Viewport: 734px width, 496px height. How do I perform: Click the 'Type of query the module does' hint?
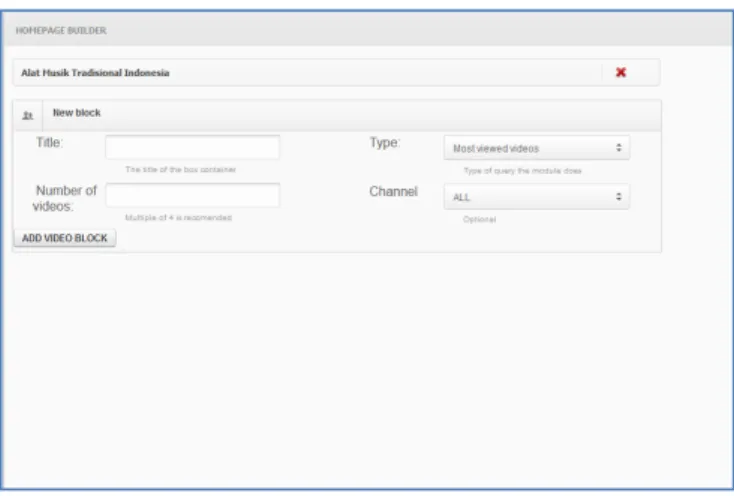click(x=522, y=171)
